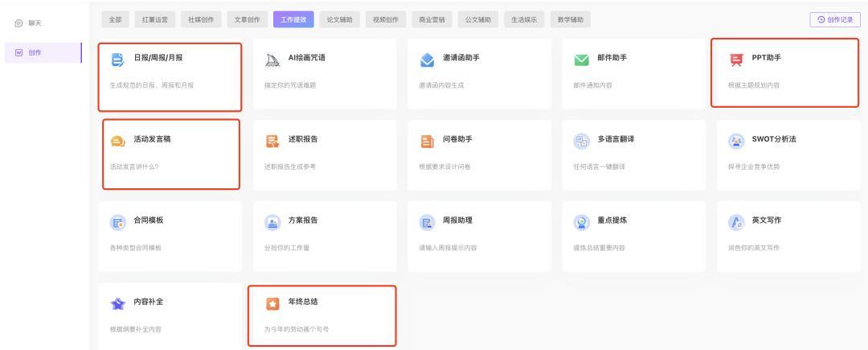Open the 视频创作 tab
This screenshot has height=350, width=868.
point(386,19)
